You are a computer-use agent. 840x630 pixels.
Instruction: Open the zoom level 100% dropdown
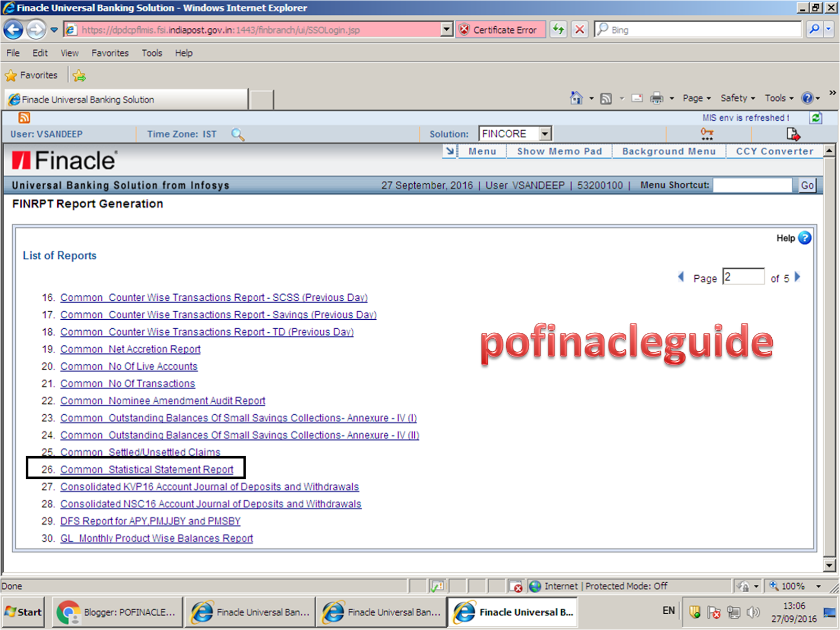click(818, 586)
